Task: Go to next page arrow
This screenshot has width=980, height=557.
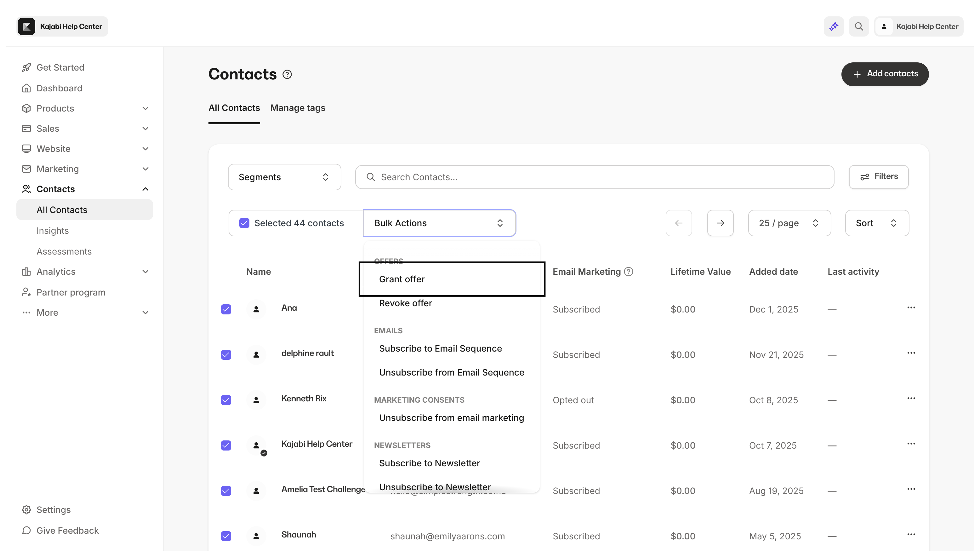Action: coord(720,223)
